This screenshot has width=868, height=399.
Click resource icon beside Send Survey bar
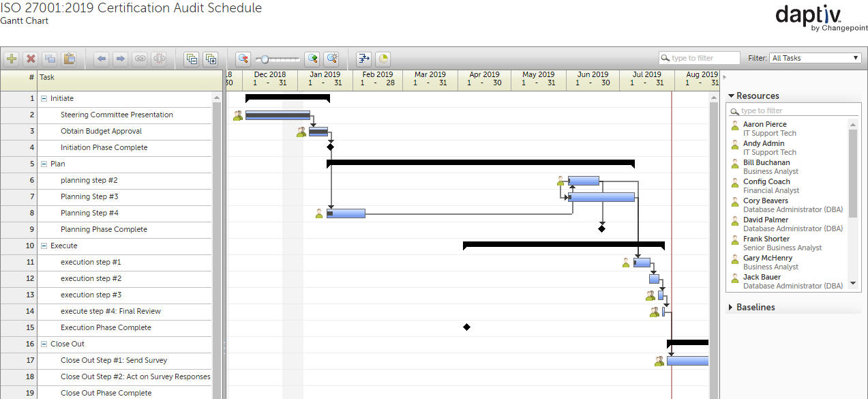click(659, 361)
